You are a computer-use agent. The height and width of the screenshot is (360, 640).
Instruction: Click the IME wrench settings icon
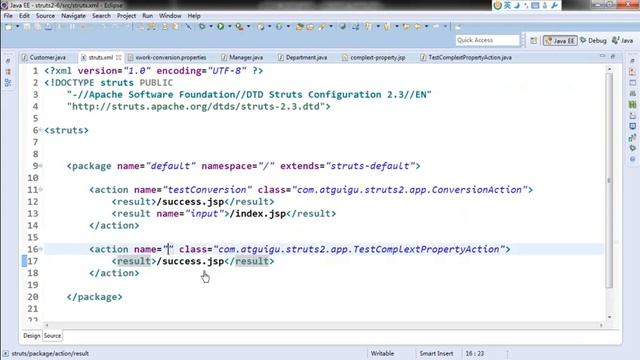click(554, 5)
